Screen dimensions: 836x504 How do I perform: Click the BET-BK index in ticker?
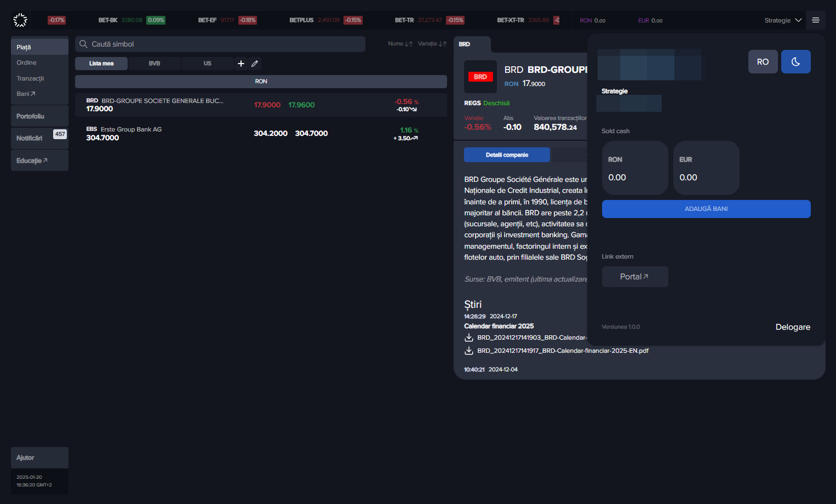(131, 20)
